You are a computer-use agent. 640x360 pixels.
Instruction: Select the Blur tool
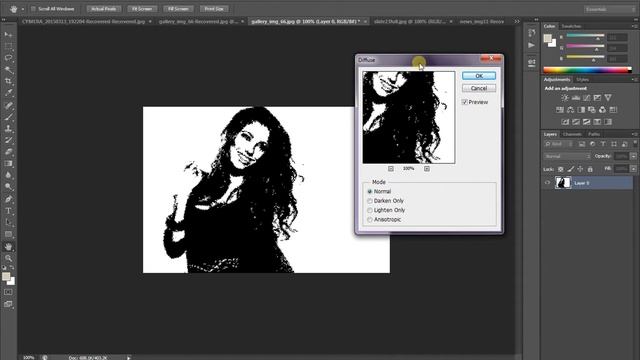pyautogui.click(x=8, y=175)
